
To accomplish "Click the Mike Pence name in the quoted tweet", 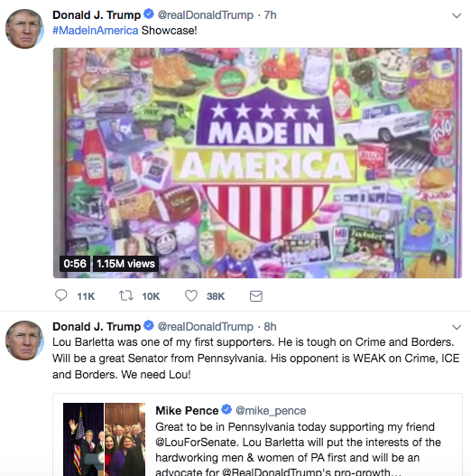I will (x=187, y=410).
